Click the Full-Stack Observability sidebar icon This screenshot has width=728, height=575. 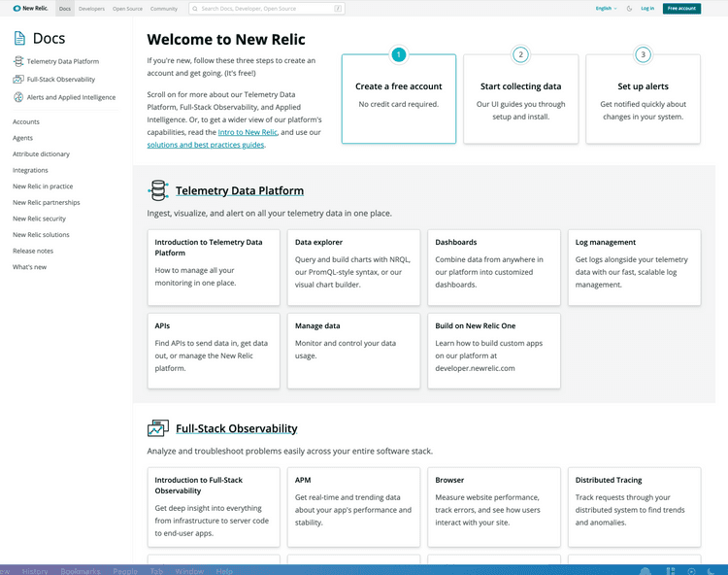(18, 80)
